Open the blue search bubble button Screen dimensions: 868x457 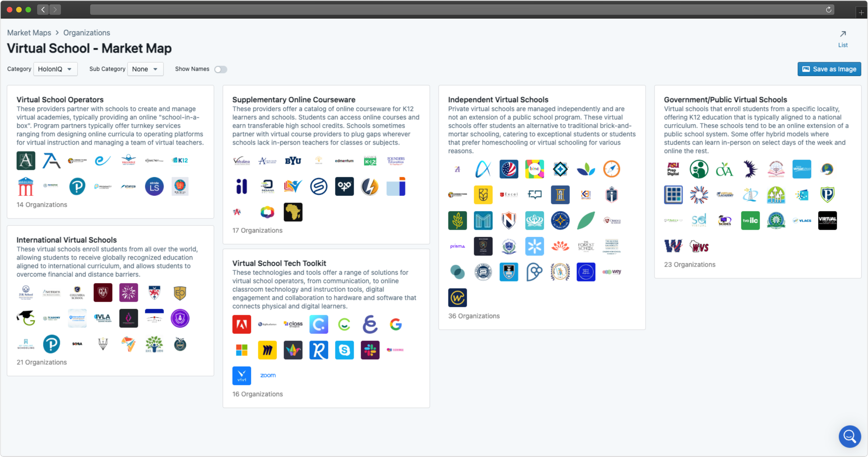click(x=850, y=436)
